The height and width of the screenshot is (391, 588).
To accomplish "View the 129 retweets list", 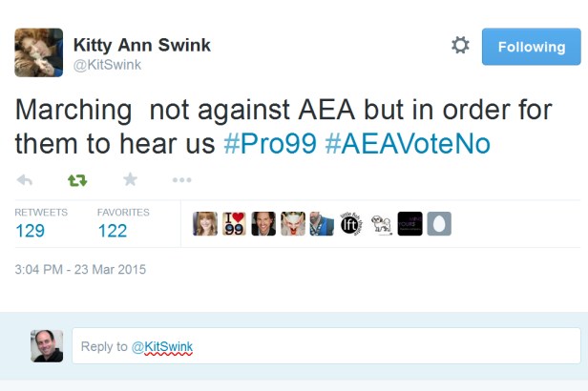I will (x=31, y=230).
